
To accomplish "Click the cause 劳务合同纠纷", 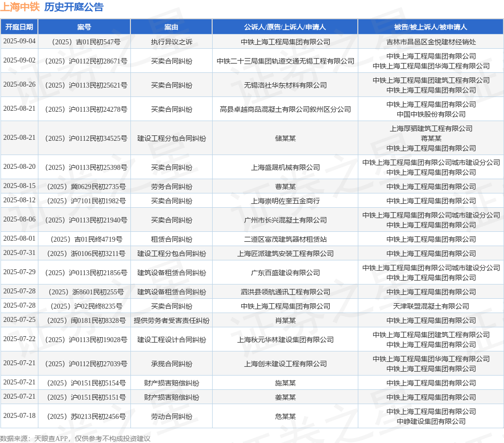I will tap(172, 187).
